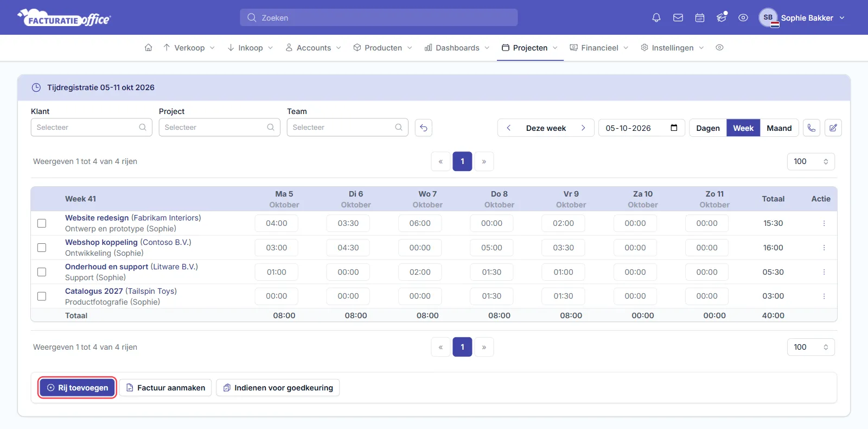Open the mail envelope icon

[678, 18]
